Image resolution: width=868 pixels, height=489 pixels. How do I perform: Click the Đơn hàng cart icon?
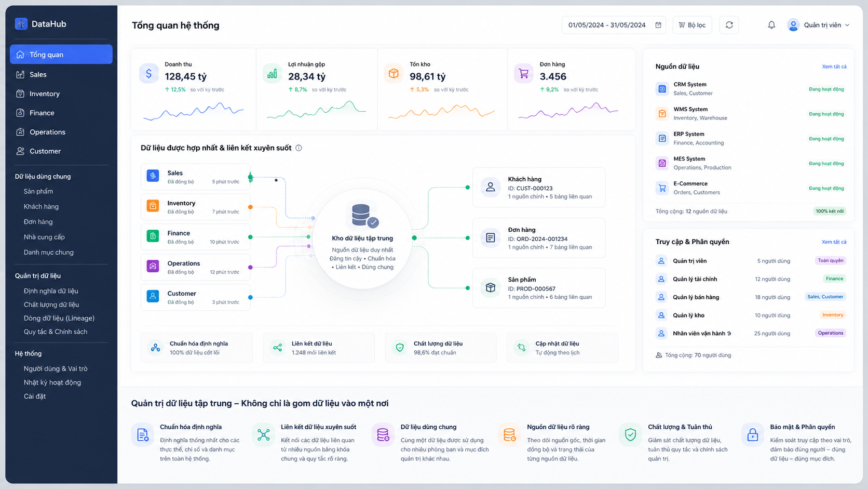[523, 74]
